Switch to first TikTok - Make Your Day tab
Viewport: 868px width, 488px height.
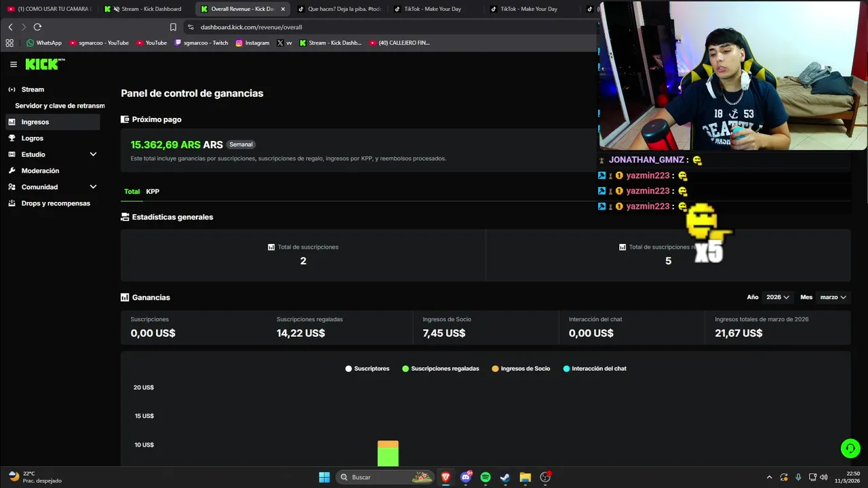(435, 9)
